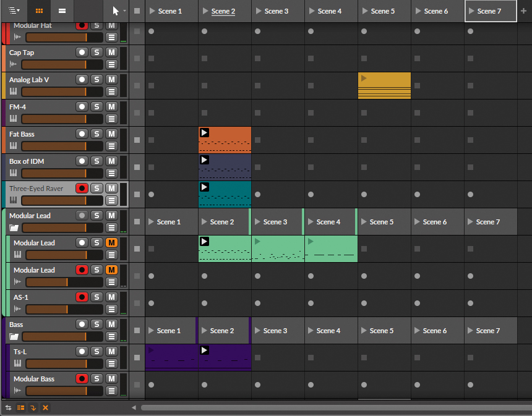Open the Modular Hat track hamburger menu
The width and height of the screenshot is (532, 416).
(x=111, y=36)
